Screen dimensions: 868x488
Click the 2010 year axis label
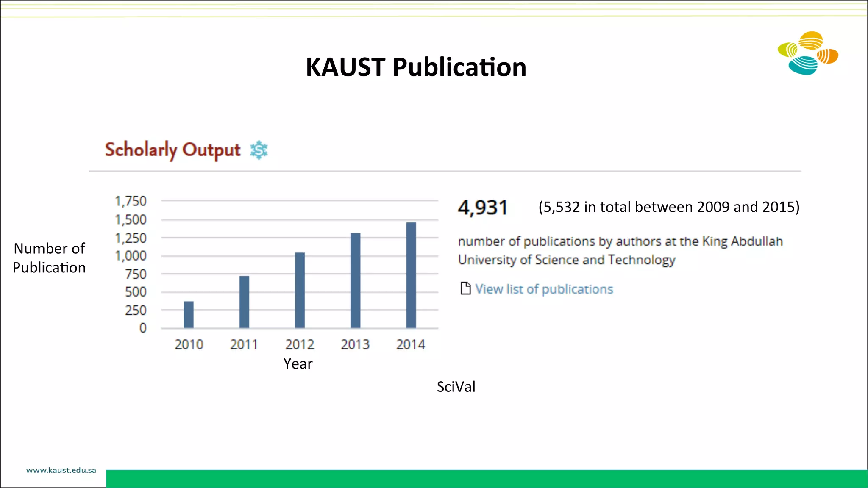[189, 344]
